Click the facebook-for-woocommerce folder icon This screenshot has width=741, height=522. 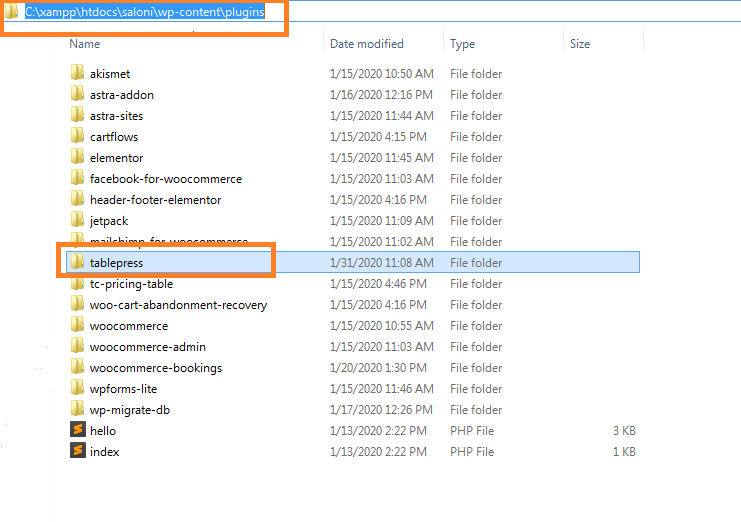78,178
